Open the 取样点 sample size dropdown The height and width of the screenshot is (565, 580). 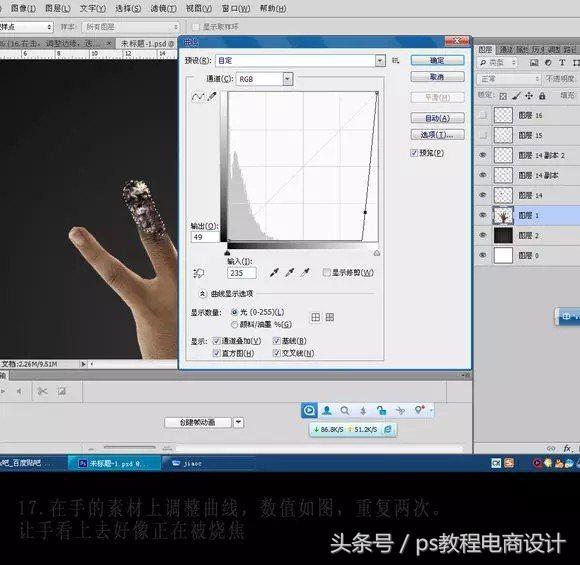coord(26,27)
